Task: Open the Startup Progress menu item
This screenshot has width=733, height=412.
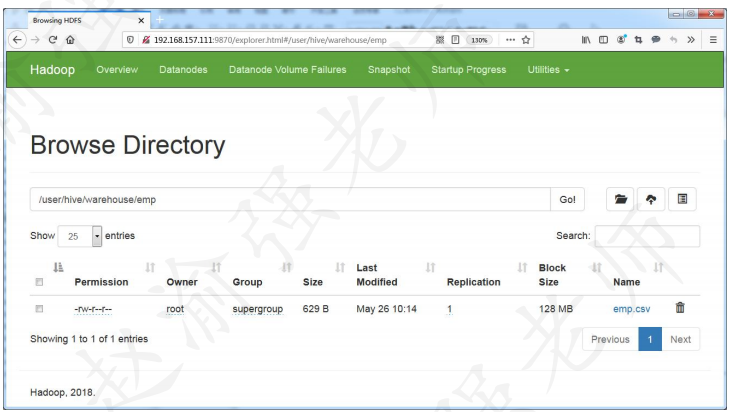Action: (469, 70)
